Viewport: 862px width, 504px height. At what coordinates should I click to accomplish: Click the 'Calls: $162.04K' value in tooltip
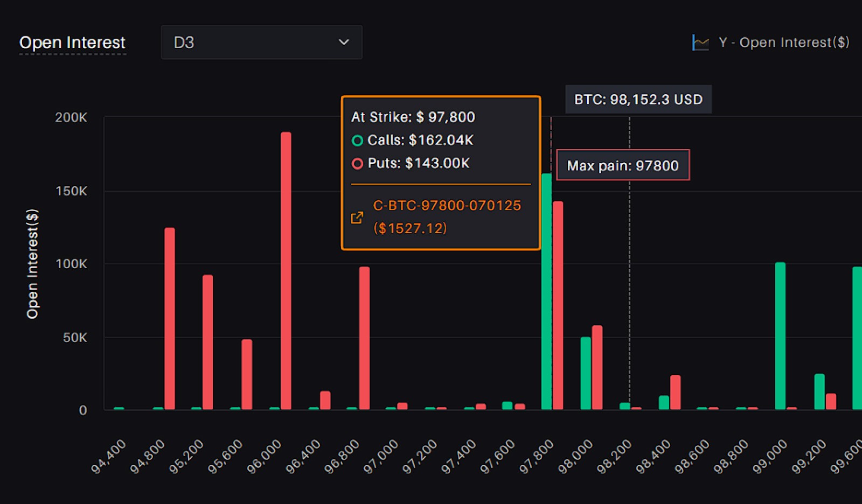pyautogui.click(x=420, y=140)
